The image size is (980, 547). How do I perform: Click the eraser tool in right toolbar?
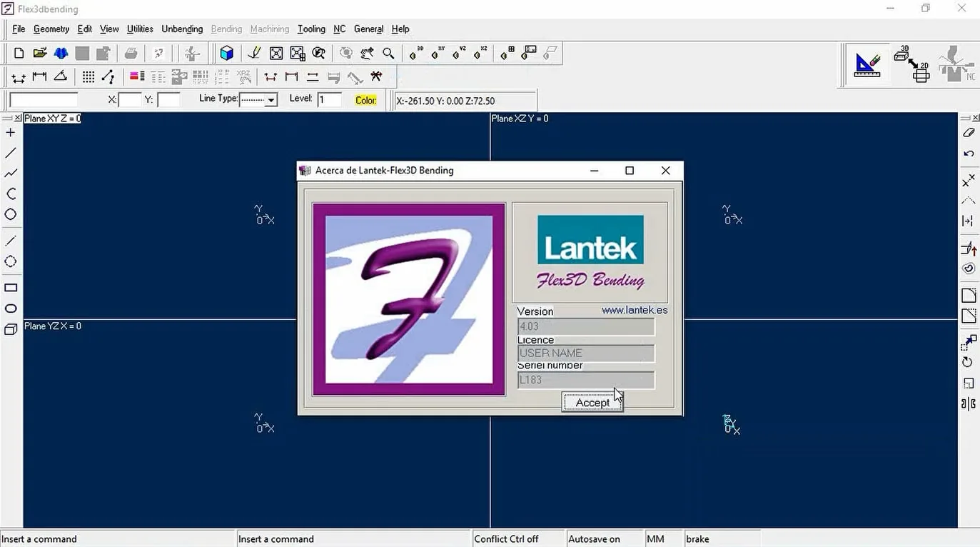pos(969,133)
